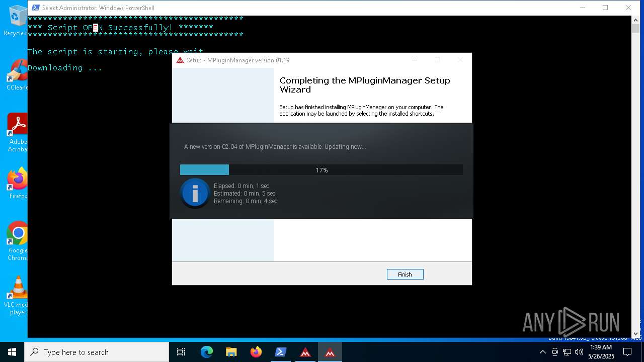The width and height of the screenshot is (644, 362).
Task: Click the 'Elapsed: 0 min, 1 sec' text
Action: coord(242,186)
